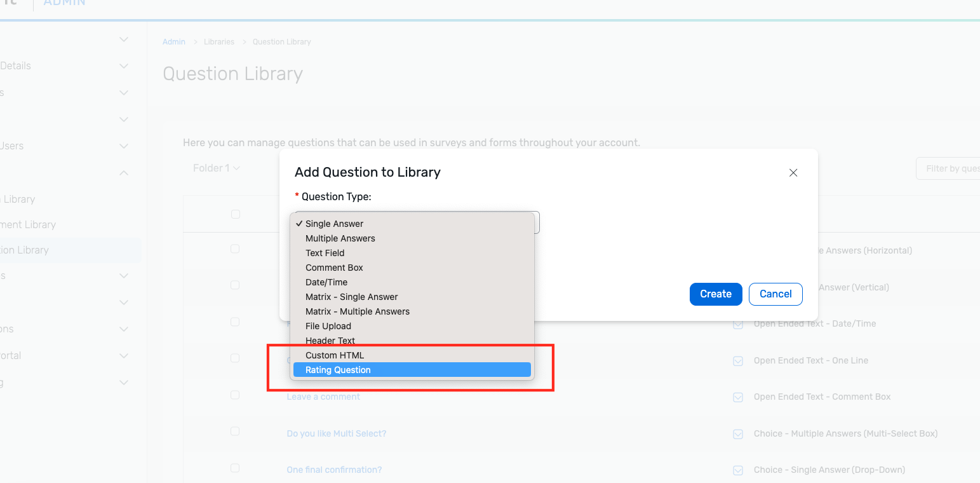The width and height of the screenshot is (980, 483).
Task: Open the Question Library sidebar item
Action: (70, 250)
